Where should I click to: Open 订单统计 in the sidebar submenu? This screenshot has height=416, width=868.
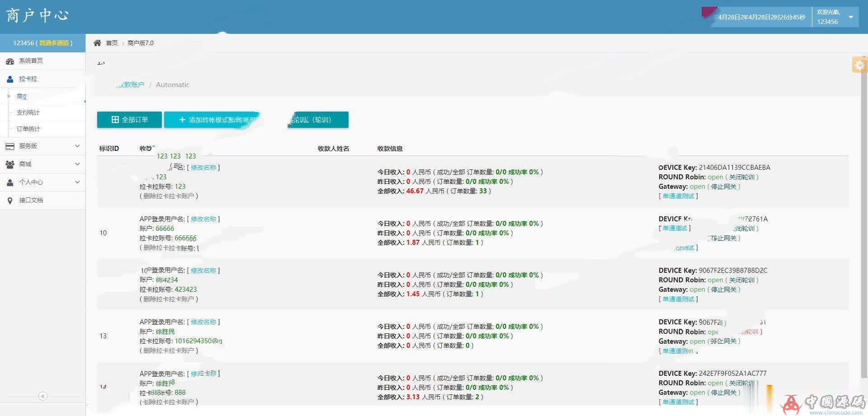coord(28,129)
